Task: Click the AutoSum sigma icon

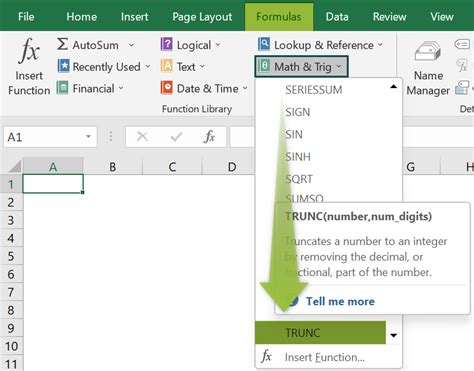Action: tap(62, 44)
